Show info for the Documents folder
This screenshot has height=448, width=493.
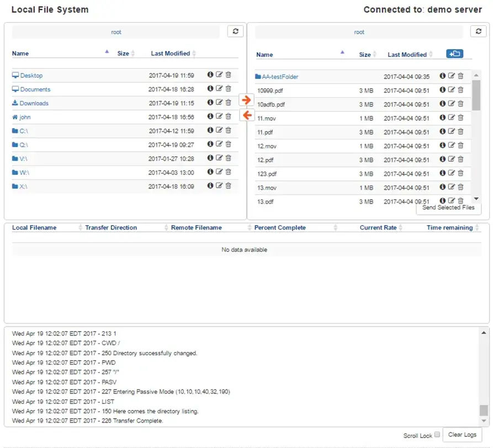[x=210, y=89]
